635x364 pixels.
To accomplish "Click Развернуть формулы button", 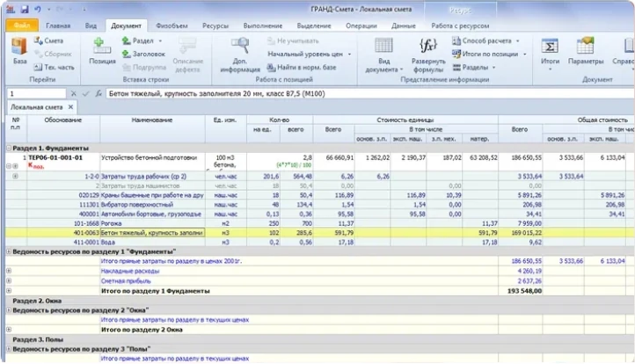I will (428, 55).
